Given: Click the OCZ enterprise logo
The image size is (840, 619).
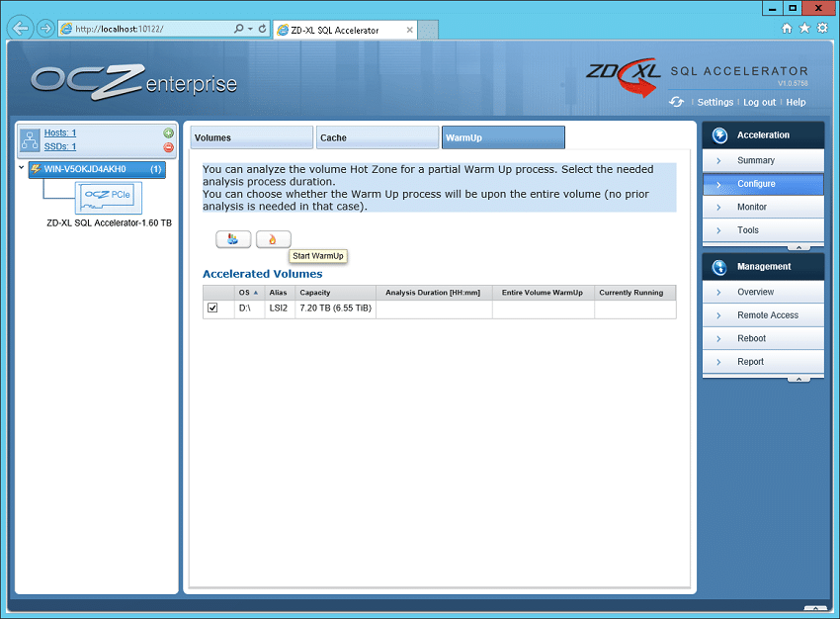Looking at the screenshot, I should coord(134,82).
